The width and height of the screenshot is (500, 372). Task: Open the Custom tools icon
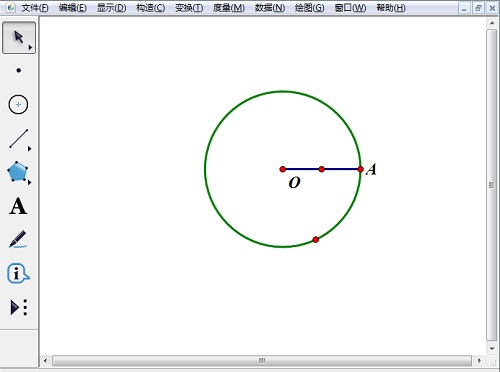pyautogui.click(x=19, y=307)
